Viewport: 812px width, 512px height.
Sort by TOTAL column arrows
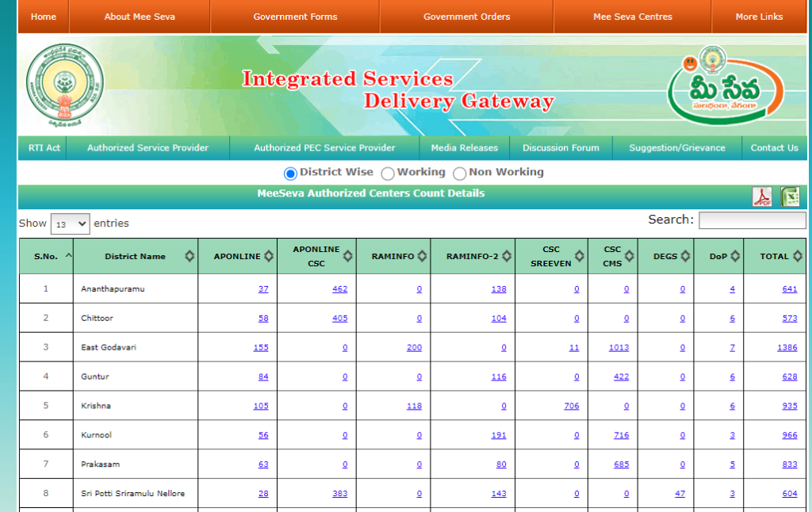coord(798,256)
